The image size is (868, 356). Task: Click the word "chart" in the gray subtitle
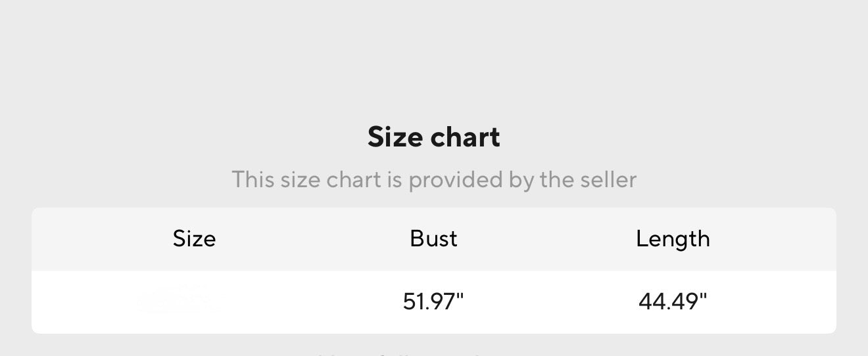[x=355, y=179]
